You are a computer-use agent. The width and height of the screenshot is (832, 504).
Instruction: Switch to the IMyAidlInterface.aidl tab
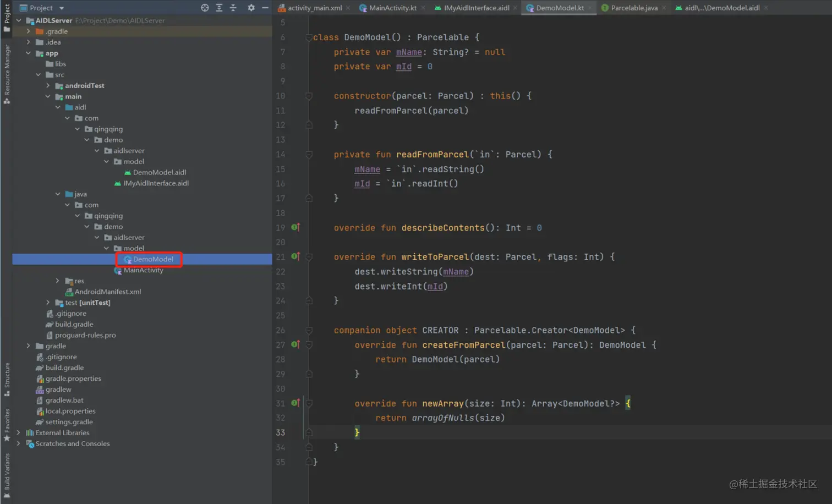[476, 8]
